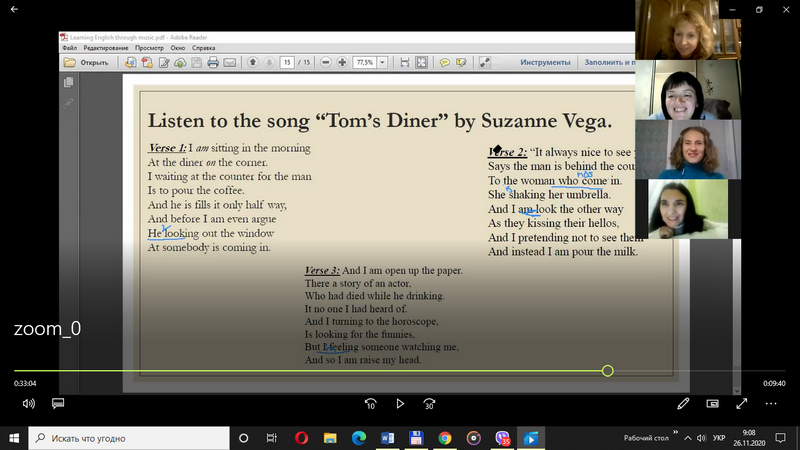
Task: Click the print icon in Adobe Reader
Action: pos(213,62)
